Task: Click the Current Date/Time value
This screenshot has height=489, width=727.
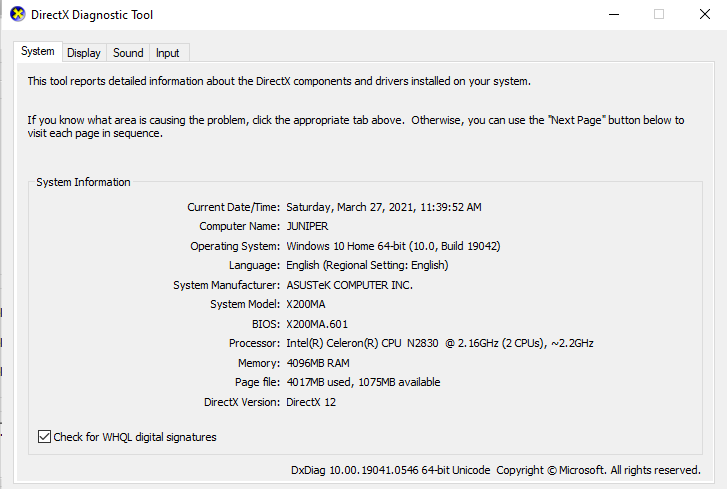Action: (384, 207)
